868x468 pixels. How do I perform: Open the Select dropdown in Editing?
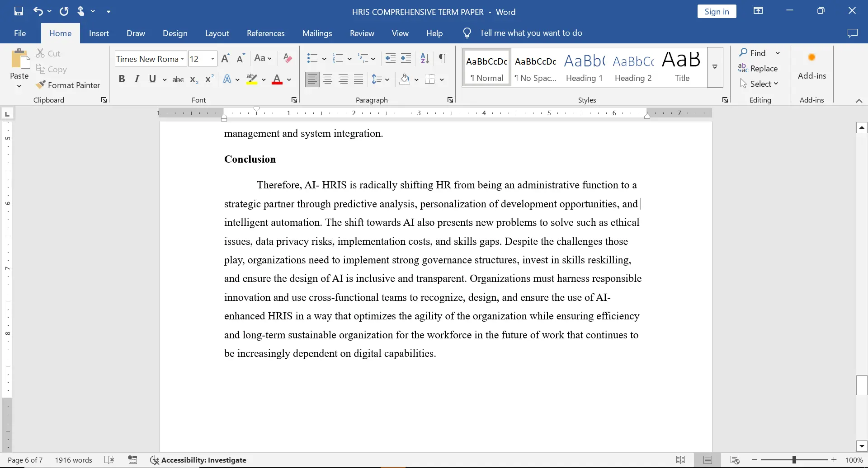click(759, 84)
